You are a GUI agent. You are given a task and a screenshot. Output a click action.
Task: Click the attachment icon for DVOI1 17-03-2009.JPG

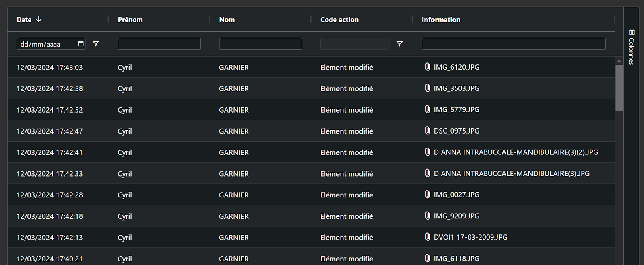tap(427, 237)
